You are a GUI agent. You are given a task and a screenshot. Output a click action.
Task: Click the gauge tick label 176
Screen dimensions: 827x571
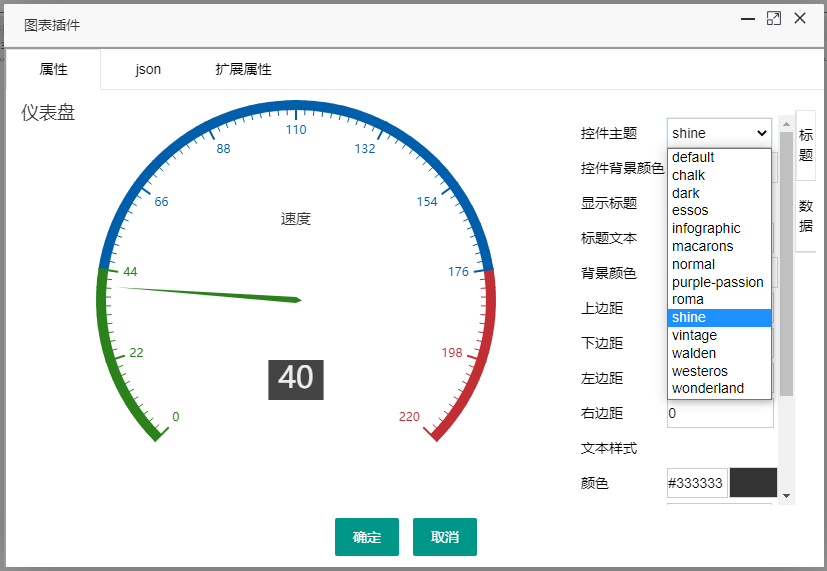[x=458, y=272]
